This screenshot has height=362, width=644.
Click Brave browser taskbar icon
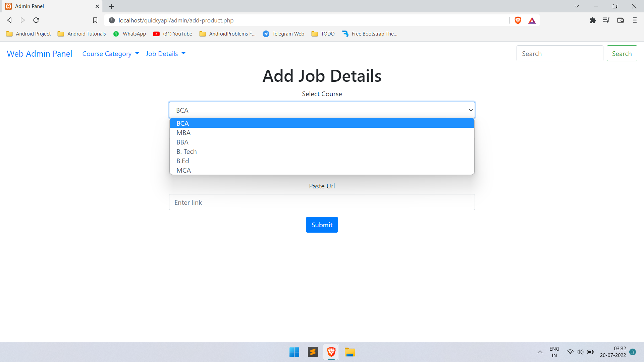[331, 352]
